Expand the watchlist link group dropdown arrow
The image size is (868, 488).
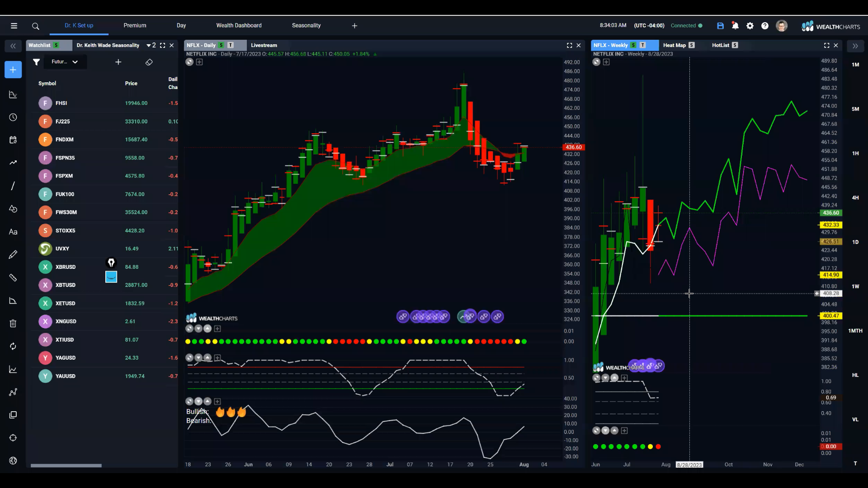pyautogui.click(x=148, y=45)
